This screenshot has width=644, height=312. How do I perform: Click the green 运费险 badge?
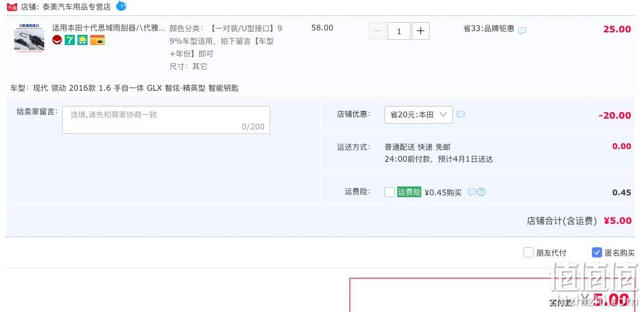click(x=409, y=192)
